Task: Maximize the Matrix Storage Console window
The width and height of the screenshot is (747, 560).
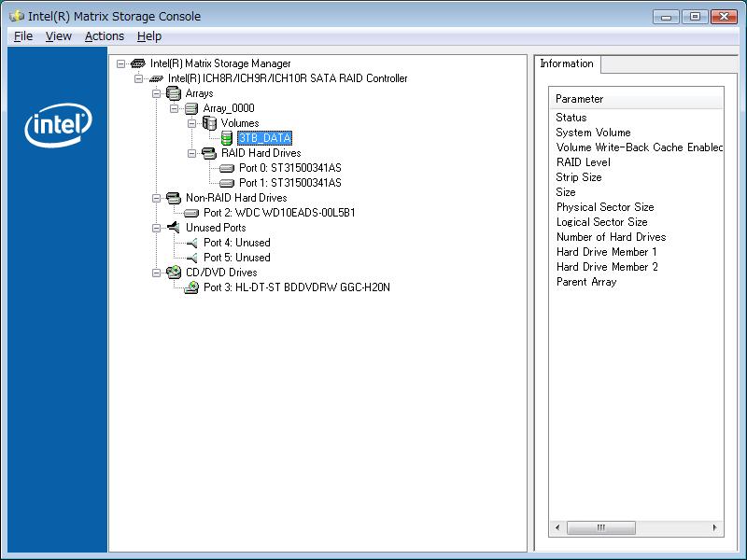Action: click(695, 17)
